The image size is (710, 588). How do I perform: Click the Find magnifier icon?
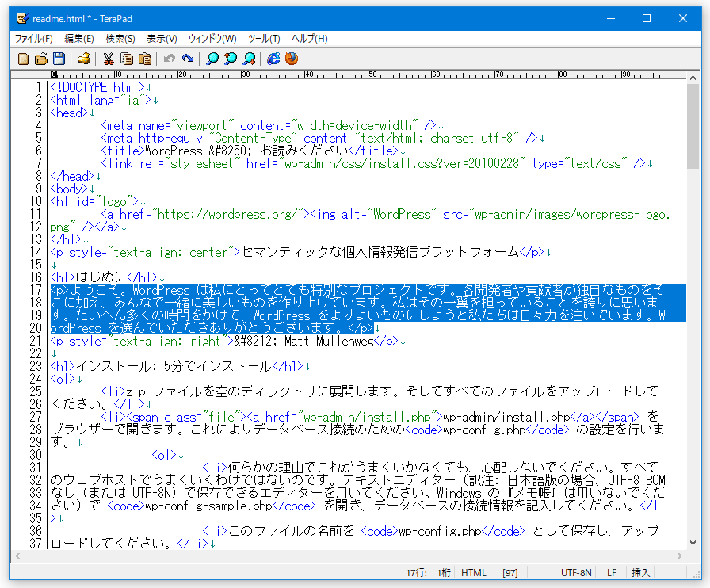[212, 59]
